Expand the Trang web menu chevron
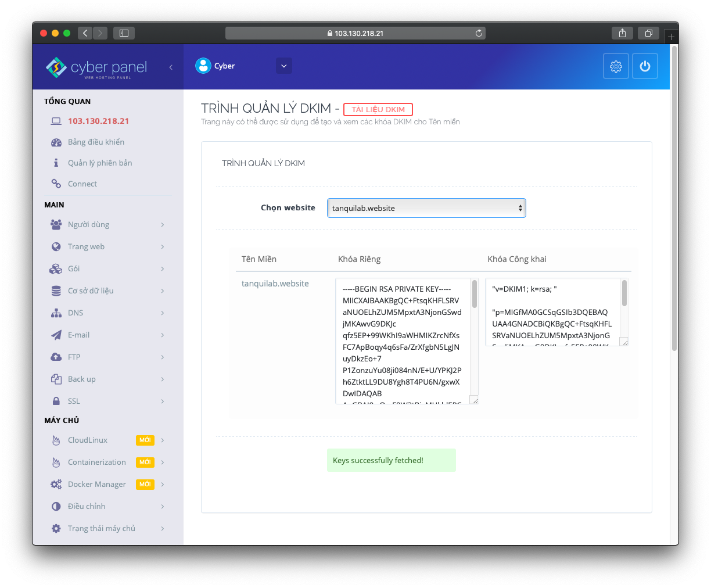Screen dimensions: 711x588 click(163, 246)
